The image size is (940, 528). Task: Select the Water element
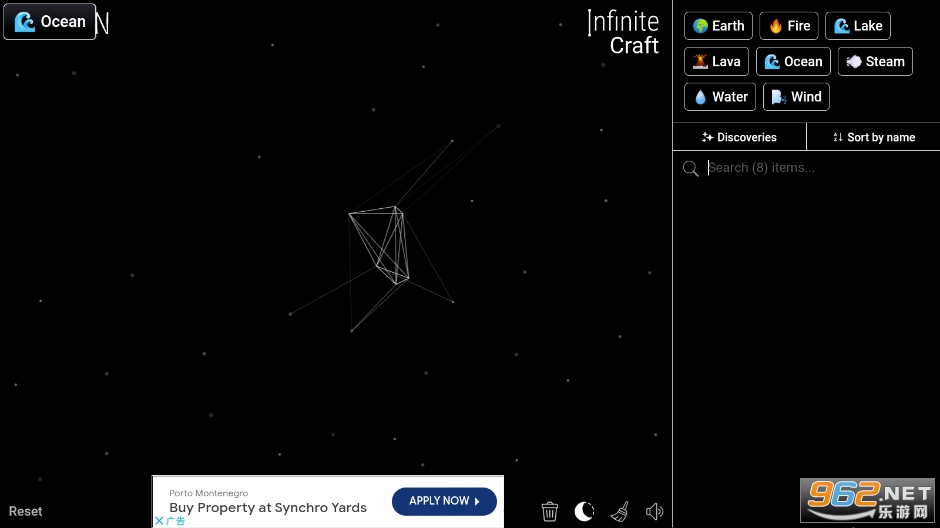click(x=720, y=97)
